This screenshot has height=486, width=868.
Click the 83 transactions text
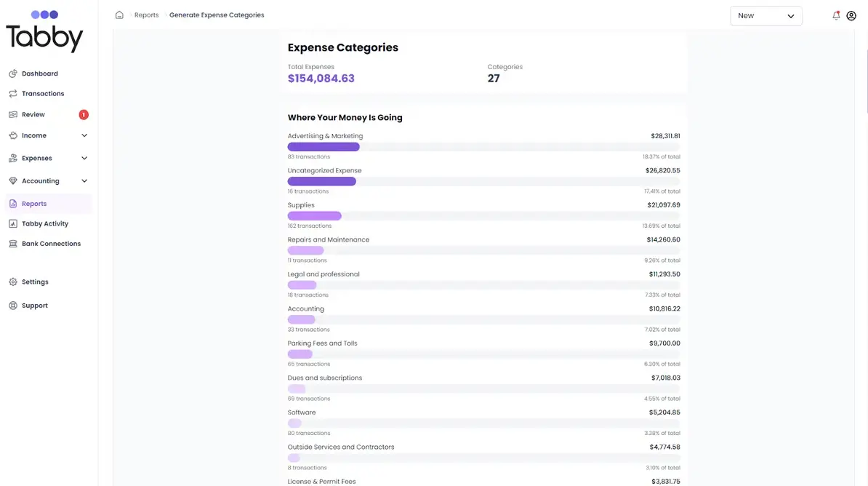(x=308, y=157)
